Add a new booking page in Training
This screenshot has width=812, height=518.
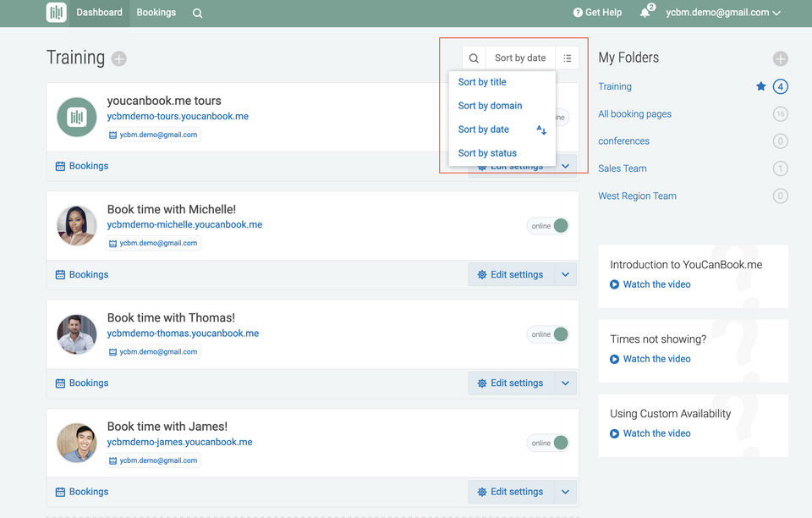pyautogui.click(x=119, y=58)
